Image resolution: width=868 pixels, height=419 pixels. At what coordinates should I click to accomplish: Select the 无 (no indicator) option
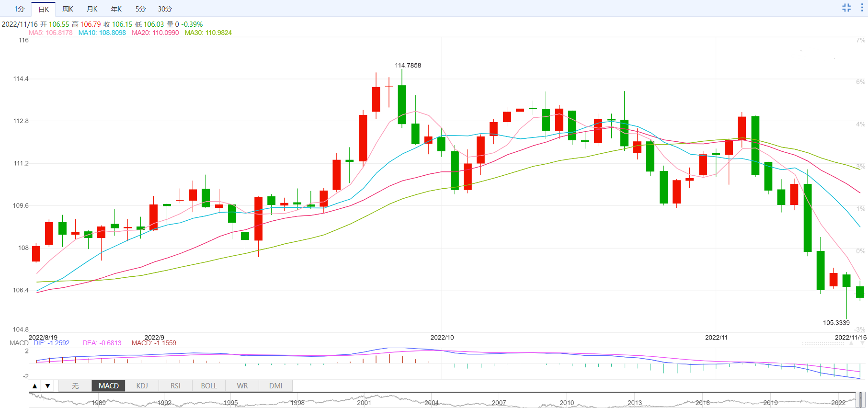point(75,386)
